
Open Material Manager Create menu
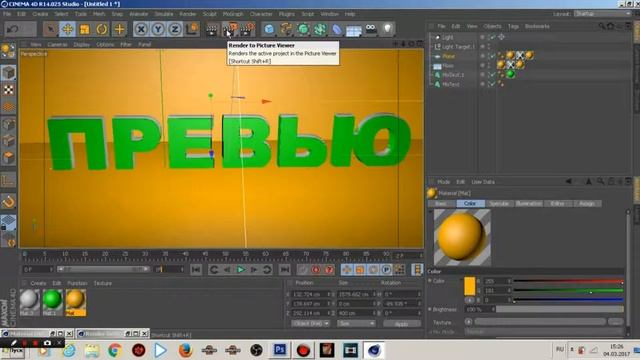(x=38, y=283)
